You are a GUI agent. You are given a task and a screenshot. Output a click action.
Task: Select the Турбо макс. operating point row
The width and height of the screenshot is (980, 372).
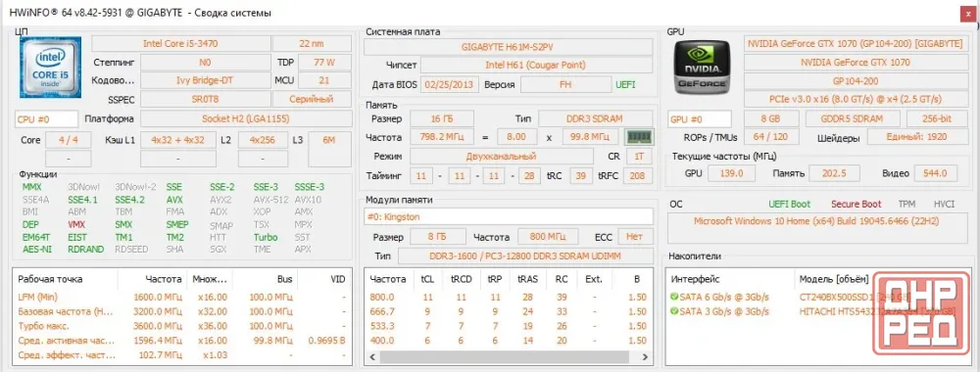coord(181,326)
